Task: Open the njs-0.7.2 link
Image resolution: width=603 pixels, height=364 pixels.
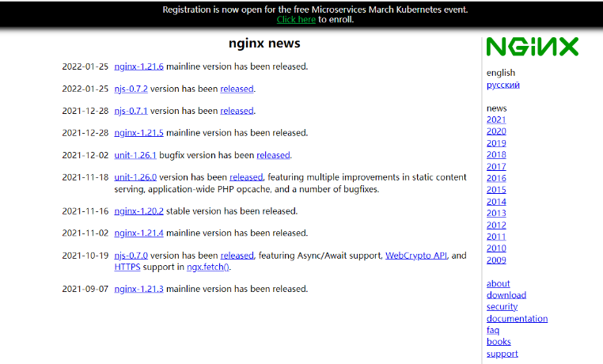Action: click(x=131, y=89)
